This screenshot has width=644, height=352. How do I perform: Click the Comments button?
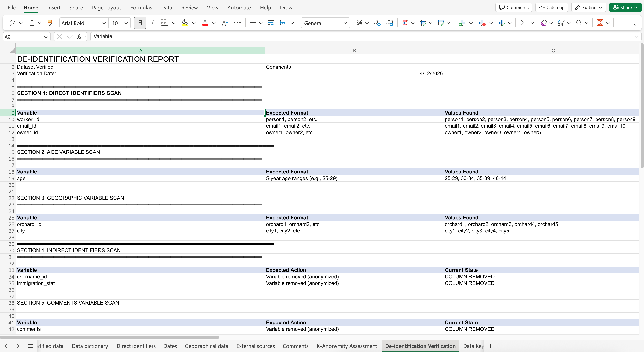(x=514, y=8)
